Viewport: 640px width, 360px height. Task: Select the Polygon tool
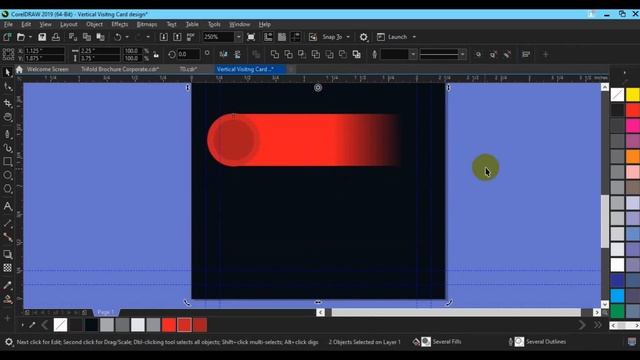tap(7, 189)
